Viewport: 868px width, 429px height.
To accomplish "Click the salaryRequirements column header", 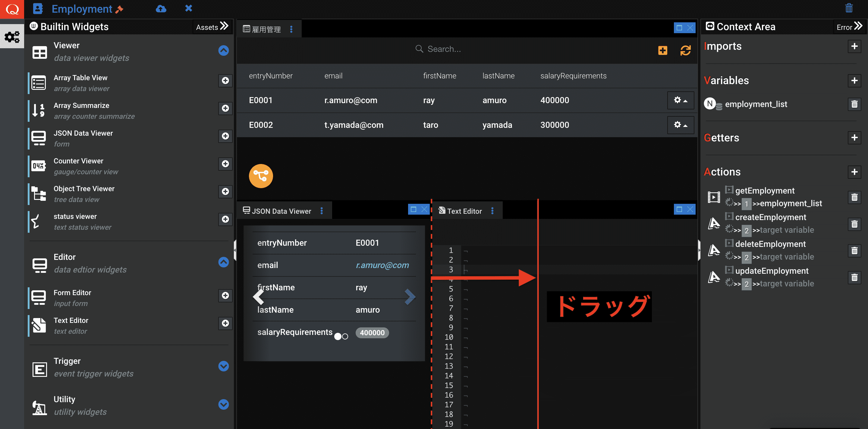I will 573,76.
